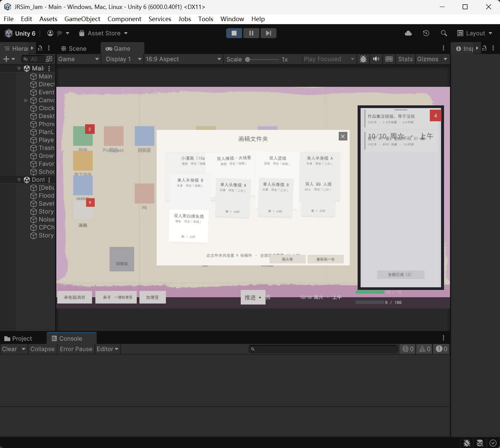Open the Play Focused dropdown
Image resolution: width=500 pixels, height=448 pixels.
coord(329,59)
